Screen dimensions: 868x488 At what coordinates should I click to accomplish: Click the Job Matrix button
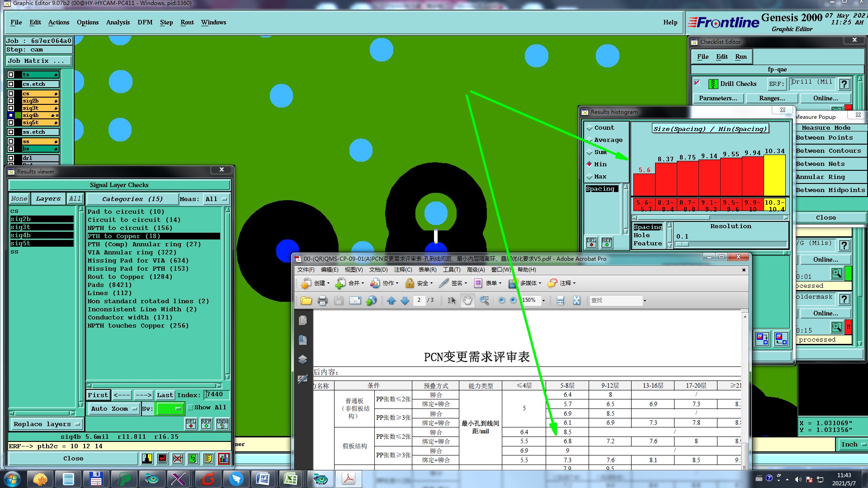pyautogui.click(x=39, y=61)
